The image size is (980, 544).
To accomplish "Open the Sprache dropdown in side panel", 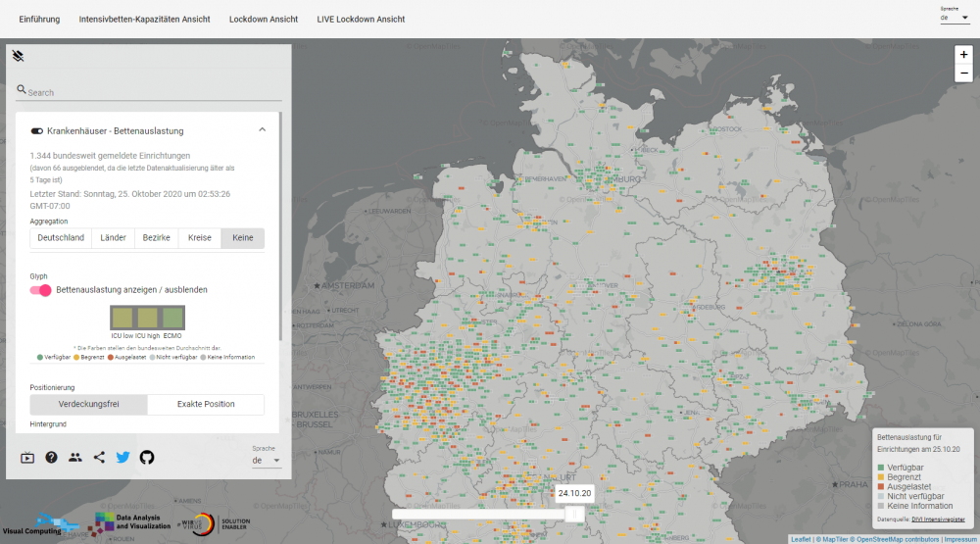I will point(266,461).
